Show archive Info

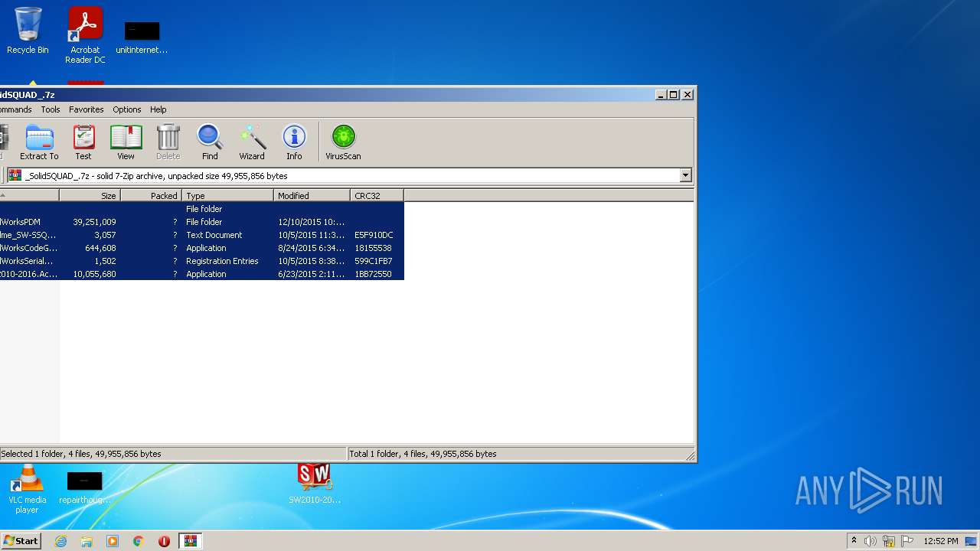tap(294, 142)
